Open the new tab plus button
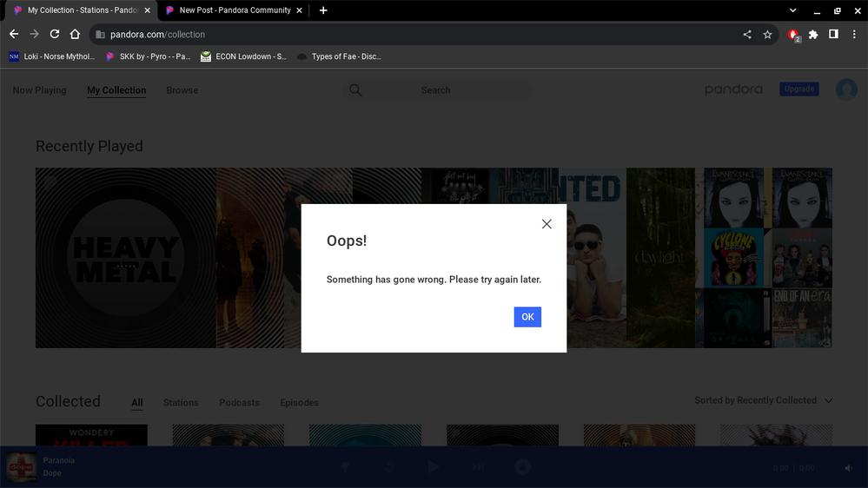This screenshot has width=868, height=488. click(x=323, y=10)
